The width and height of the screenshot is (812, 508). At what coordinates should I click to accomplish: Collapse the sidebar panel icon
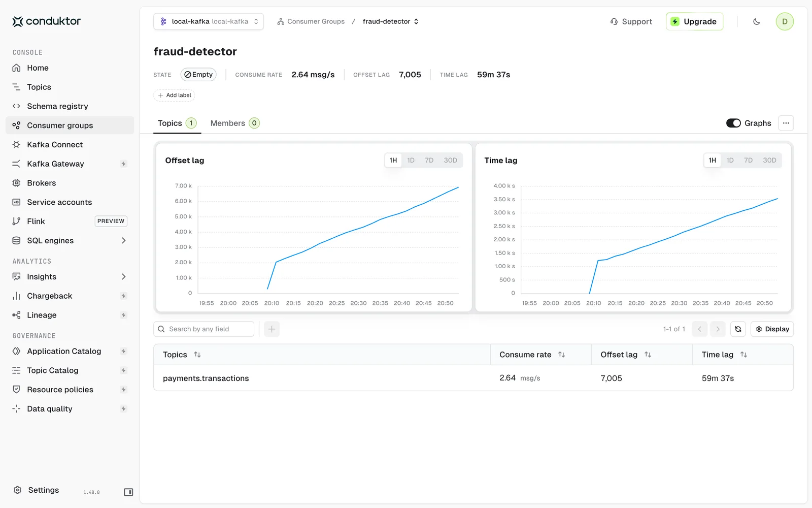(x=128, y=492)
